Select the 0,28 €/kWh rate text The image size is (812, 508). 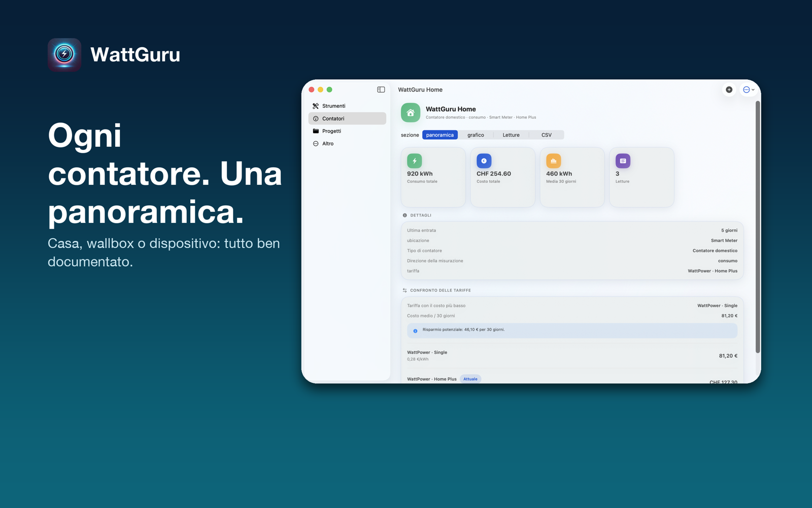[418, 359]
